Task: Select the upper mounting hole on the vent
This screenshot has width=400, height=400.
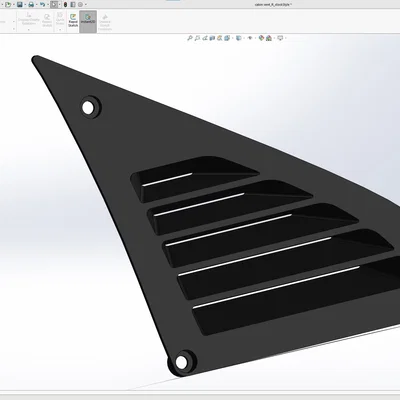Action: click(88, 108)
